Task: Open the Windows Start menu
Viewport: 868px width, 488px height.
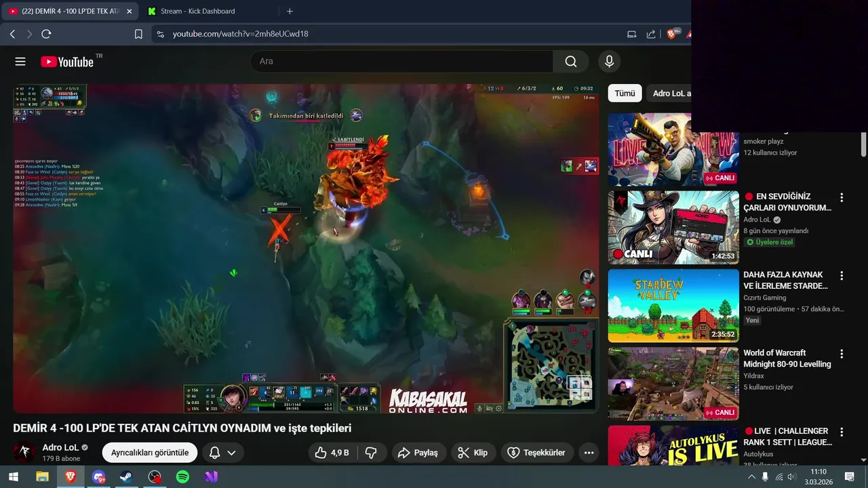Action: [x=13, y=477]
